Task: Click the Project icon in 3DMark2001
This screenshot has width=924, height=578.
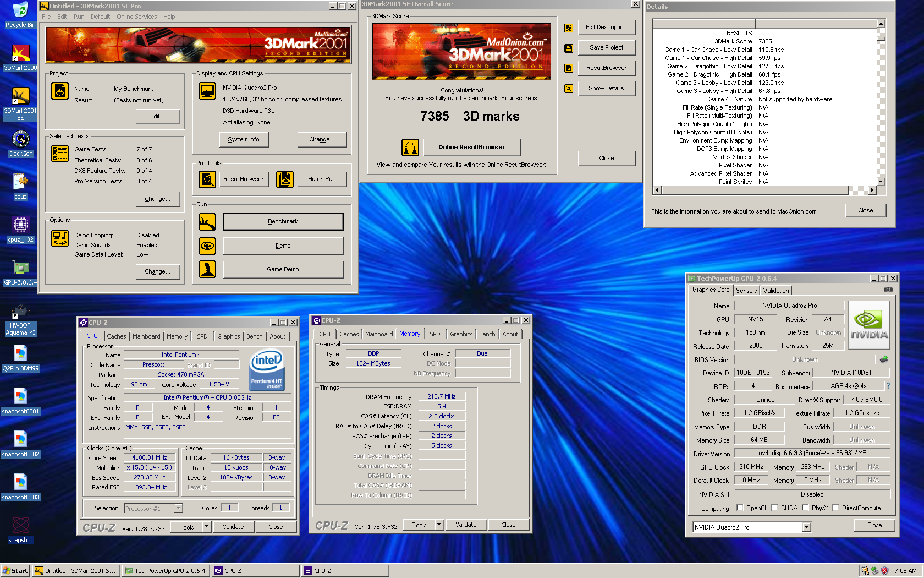Action: click(x=60, y=91)
